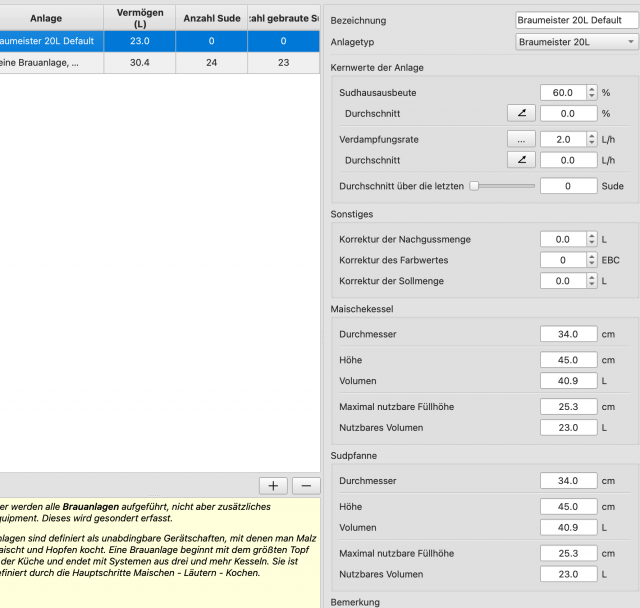Click Maischekessel Höhe field 45.0

click(x=569, y=360)
